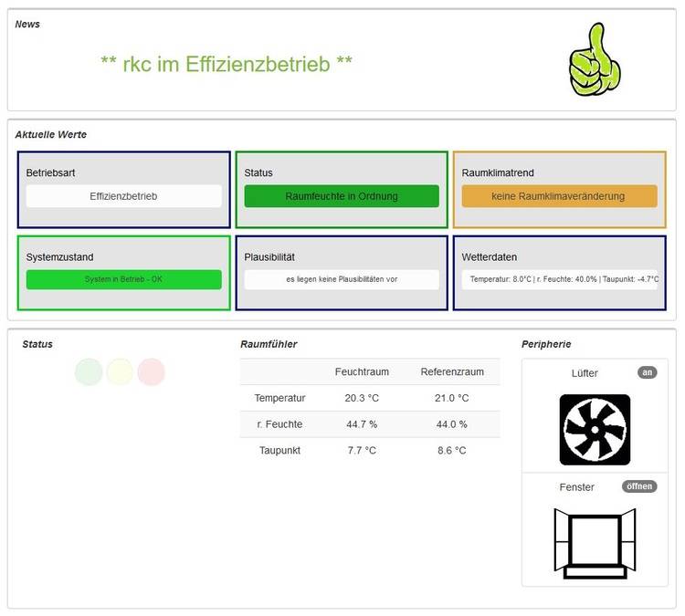Click the red status traffic light
Image resolution: width=685 pixels, height=616 pixels.
point(151,371)
